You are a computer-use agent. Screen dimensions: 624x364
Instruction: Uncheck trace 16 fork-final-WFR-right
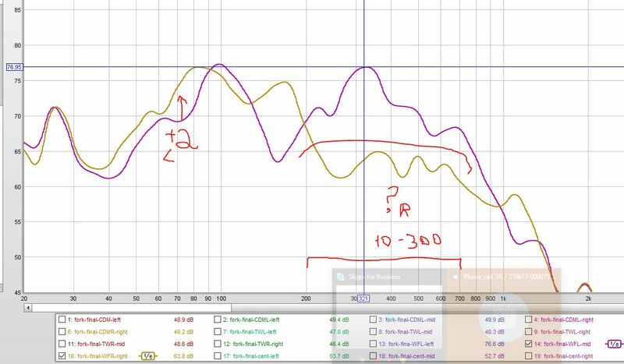[x=62, y=356]
